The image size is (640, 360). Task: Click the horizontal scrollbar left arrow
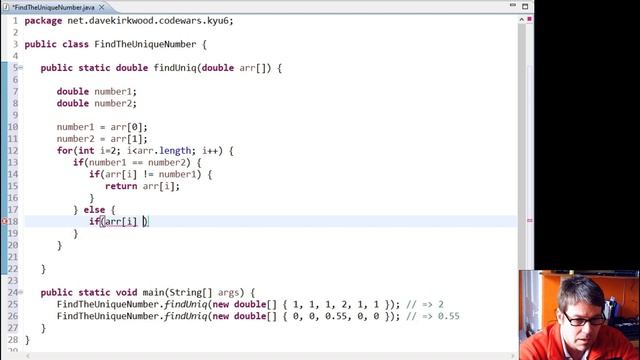[x=28, y=356]
